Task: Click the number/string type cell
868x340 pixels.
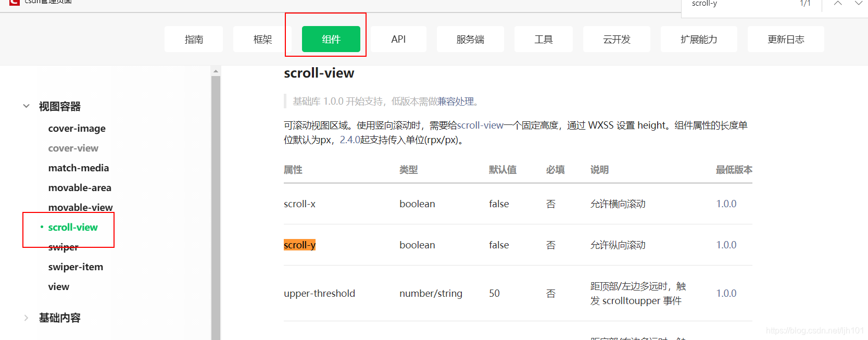Action: [431, 293]
